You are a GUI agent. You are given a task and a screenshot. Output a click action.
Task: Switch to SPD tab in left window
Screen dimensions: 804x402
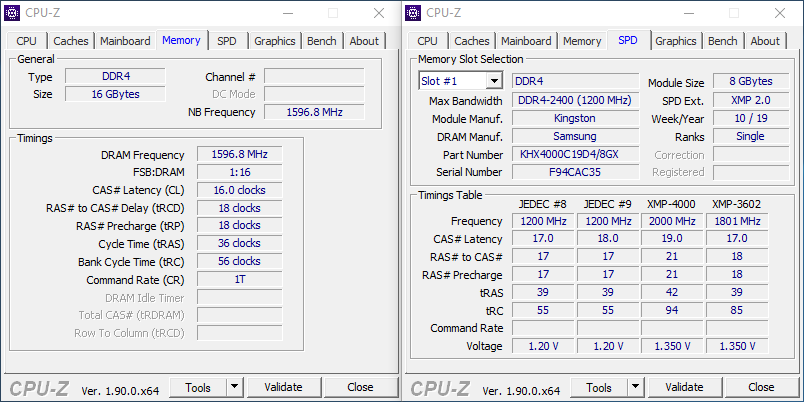coord(227,41)
